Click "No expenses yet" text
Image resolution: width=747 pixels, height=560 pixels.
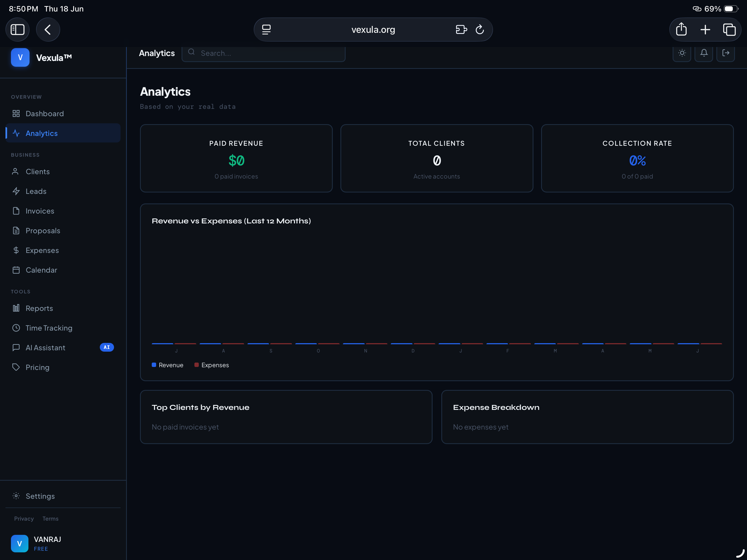pos(481,427)
